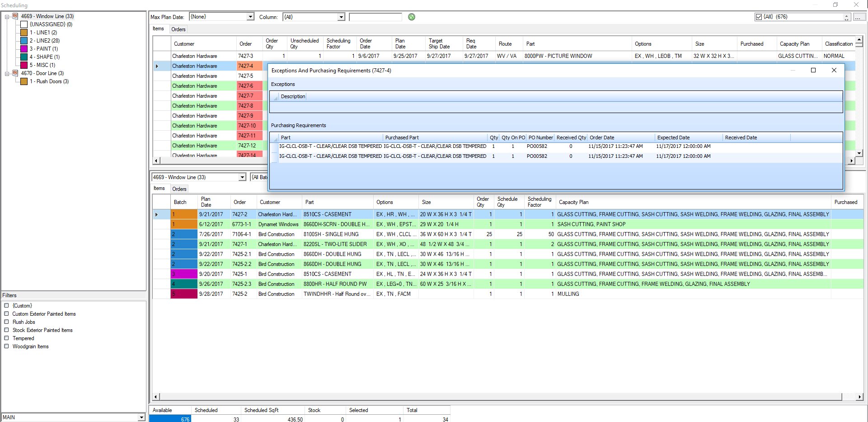
Task: Select the SHAPE teal color box
Action: click(24, 57)
